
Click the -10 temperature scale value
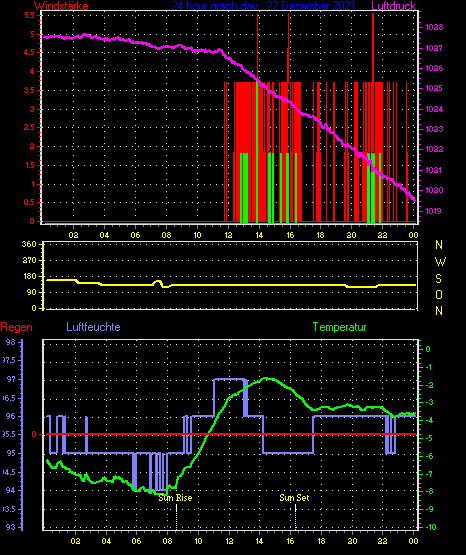[x=430, y=527]
